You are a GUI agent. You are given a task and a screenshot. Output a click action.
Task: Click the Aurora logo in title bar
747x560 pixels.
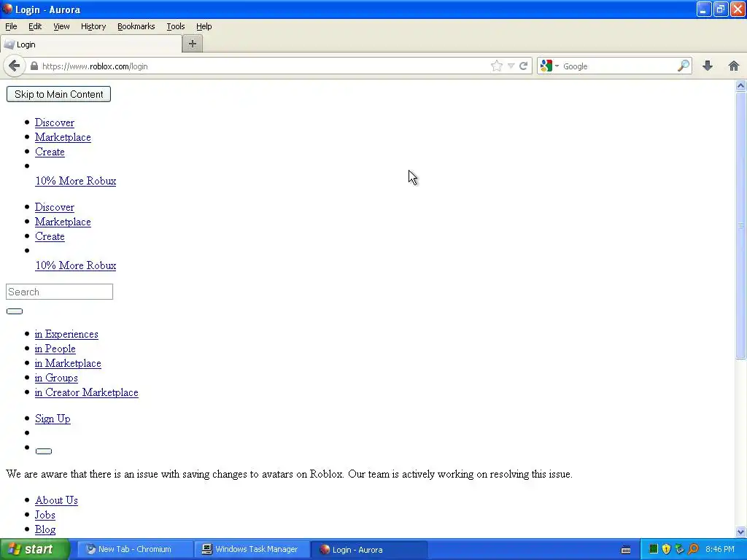click(7, 9)
